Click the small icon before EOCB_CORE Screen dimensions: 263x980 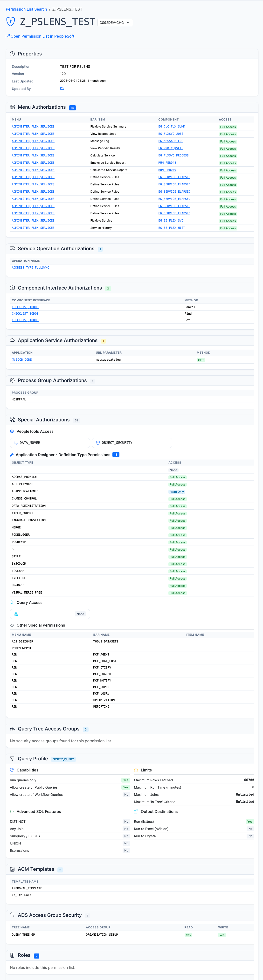tap(13, 359)
